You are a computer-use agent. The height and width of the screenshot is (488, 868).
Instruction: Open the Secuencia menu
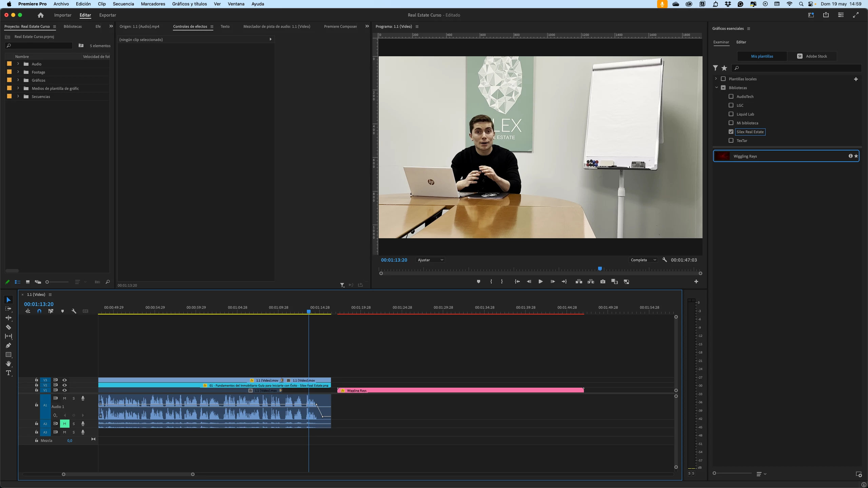(123, 4)
